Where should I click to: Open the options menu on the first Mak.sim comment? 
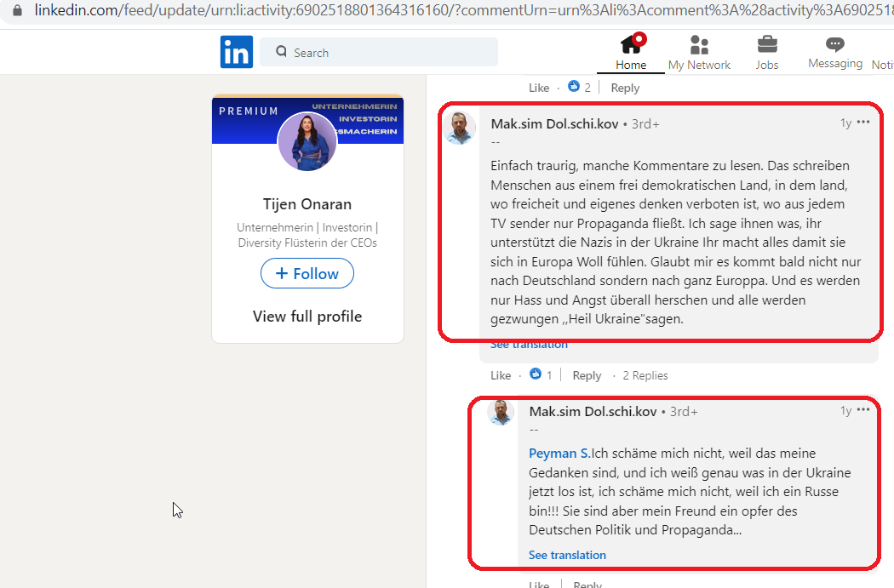tap(863, 122)
